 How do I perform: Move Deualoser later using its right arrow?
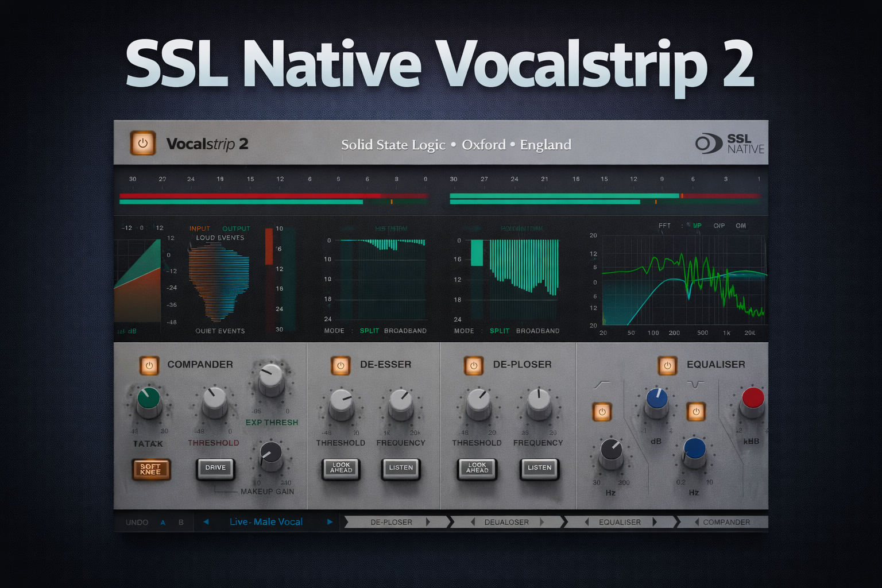[541, 522]
